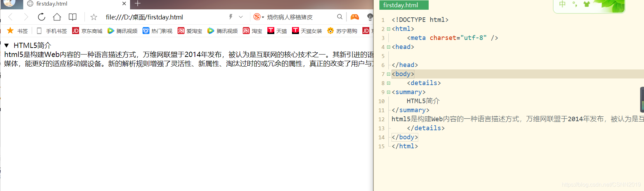Screen dimensions: 644x191
Task: Open the 书签 bookmarks star
Action: pyautogui.click(x=17, y=31)
